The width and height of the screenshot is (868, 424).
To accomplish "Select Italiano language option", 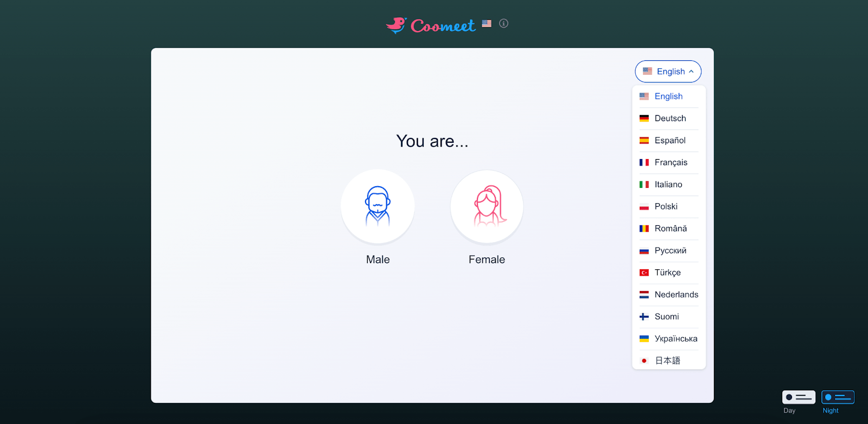I will pos(668,185).
